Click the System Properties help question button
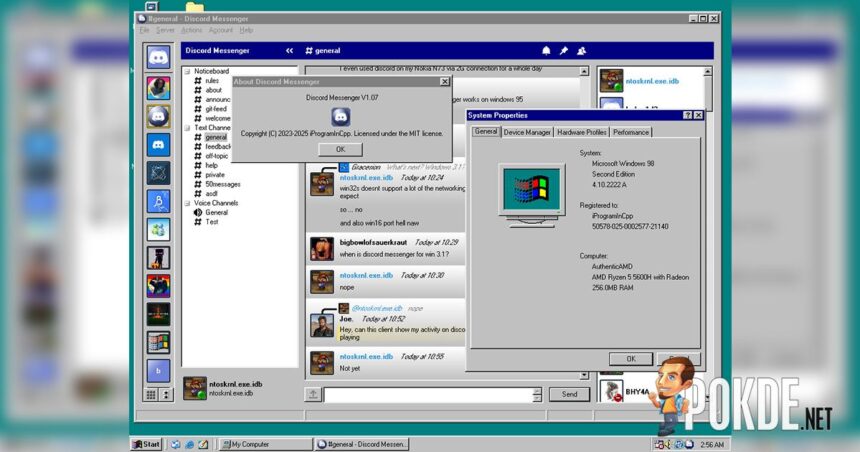Image resolution: width=860 pixels, height=452 pixels. pos(687,115)
